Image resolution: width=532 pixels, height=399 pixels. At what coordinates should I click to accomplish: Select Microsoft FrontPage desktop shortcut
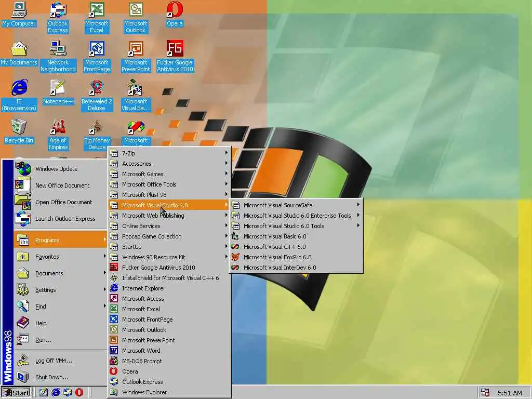[x=97, y=57]
